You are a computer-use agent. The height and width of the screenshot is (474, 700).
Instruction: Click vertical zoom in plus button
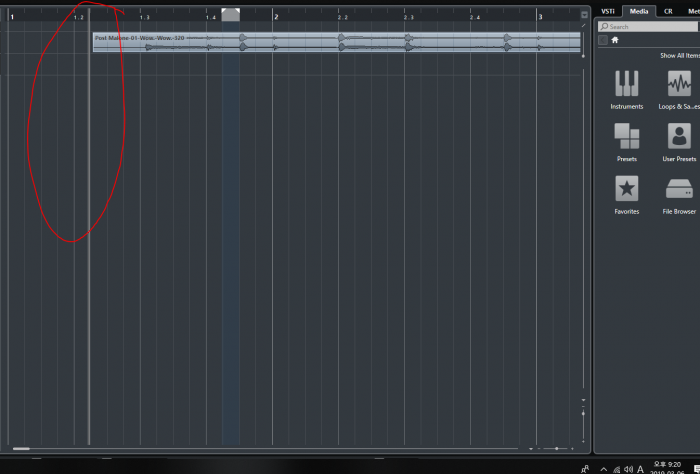(583, 442)
